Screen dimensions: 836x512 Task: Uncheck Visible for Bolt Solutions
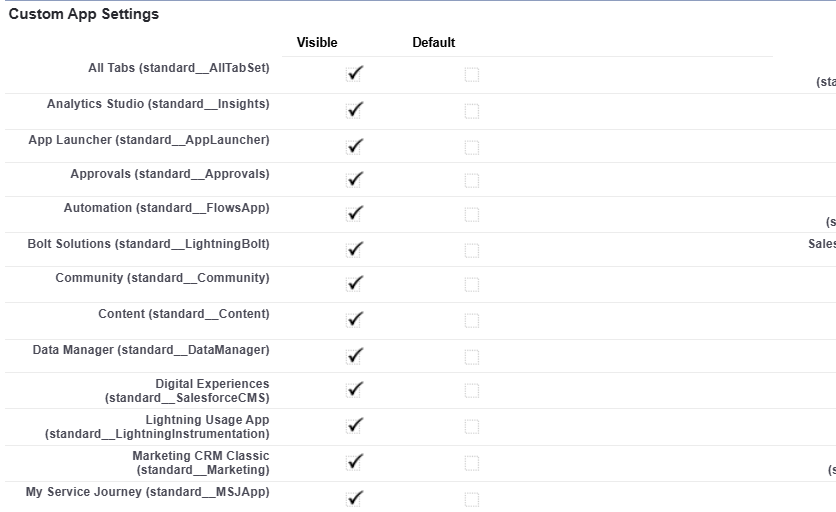(x=353, y=250)
